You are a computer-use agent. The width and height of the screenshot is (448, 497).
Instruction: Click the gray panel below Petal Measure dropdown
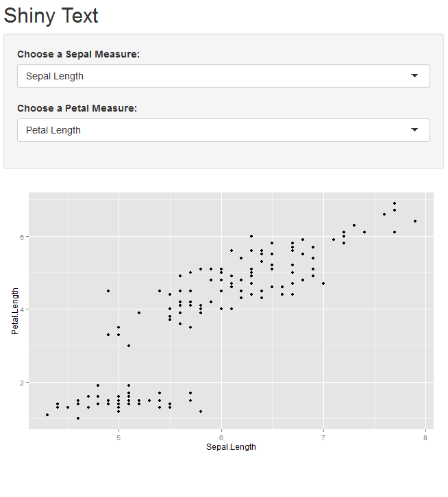(x=223, y=155)
